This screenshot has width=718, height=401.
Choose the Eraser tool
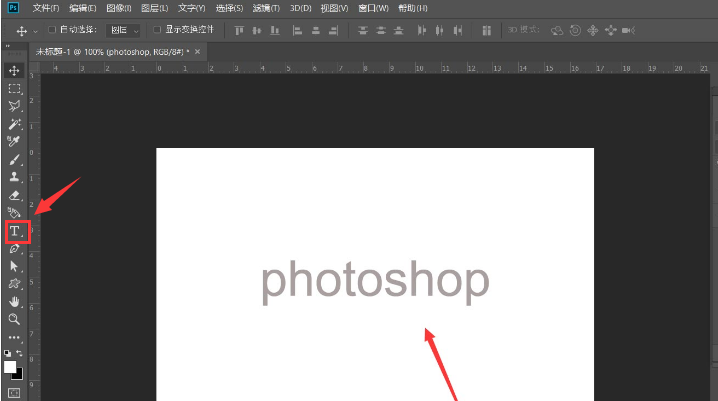coord(14,195)
